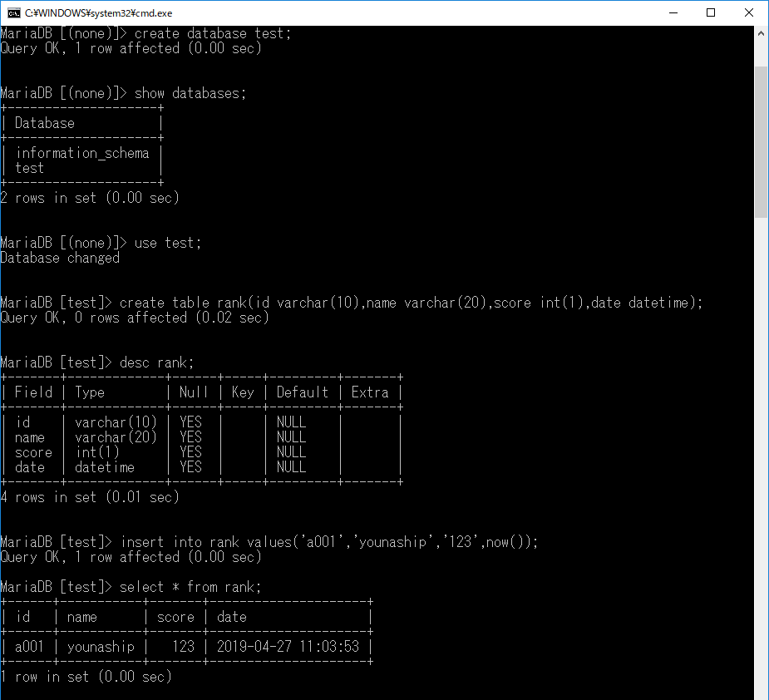Click 'Database changed' message
The height and width of the screenshot is (700, 769).
click(60, 258)
